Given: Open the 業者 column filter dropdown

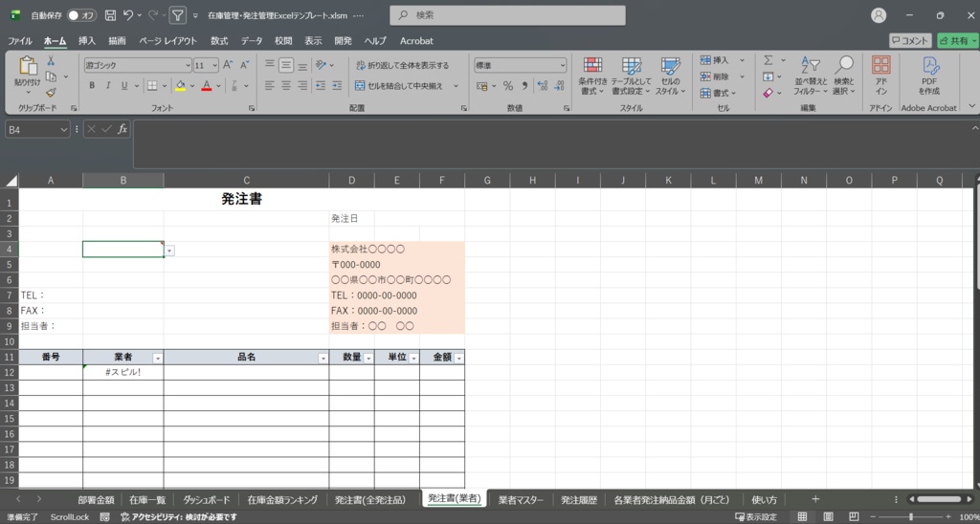Looking at the screenshot, I should click(x=158, y=358).
